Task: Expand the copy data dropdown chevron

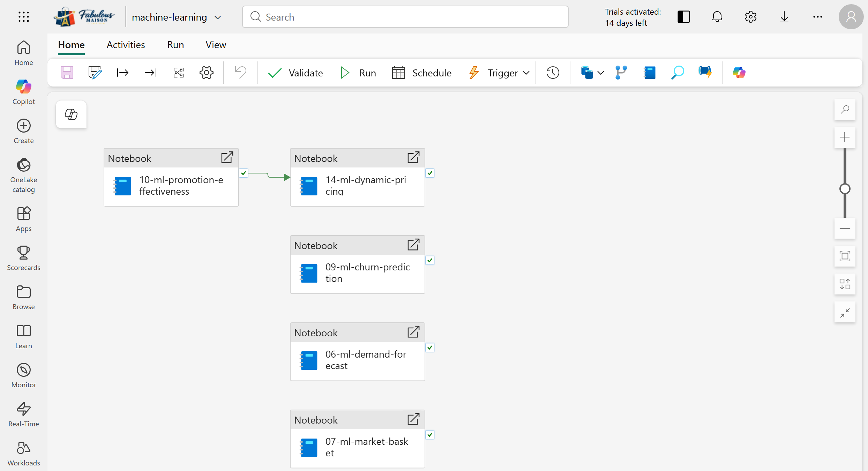Action: pos(601,73)
